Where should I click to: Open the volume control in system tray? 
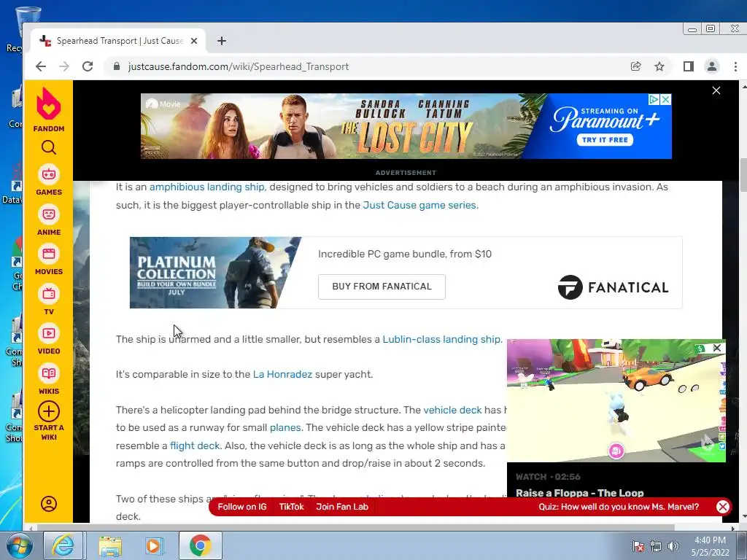click(673, 546)
